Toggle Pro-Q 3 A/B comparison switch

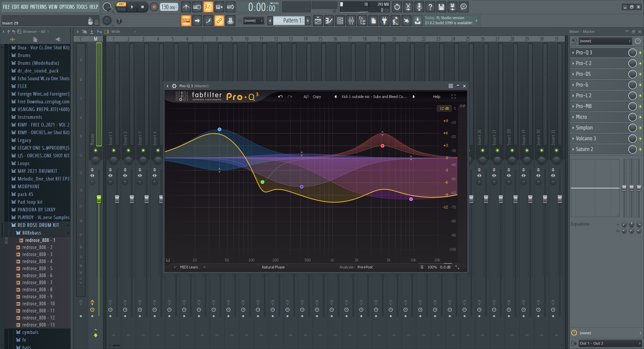pos(306,97)
